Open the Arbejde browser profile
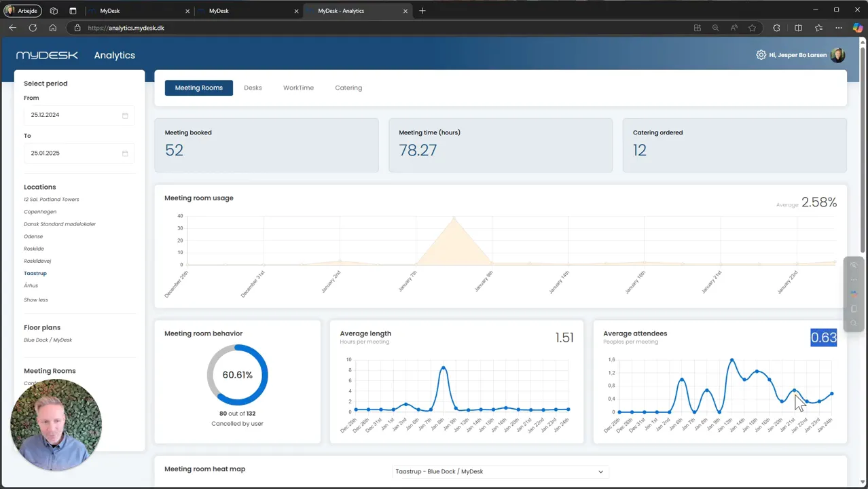This screenshot has height=489, width=868. [23, 11]
